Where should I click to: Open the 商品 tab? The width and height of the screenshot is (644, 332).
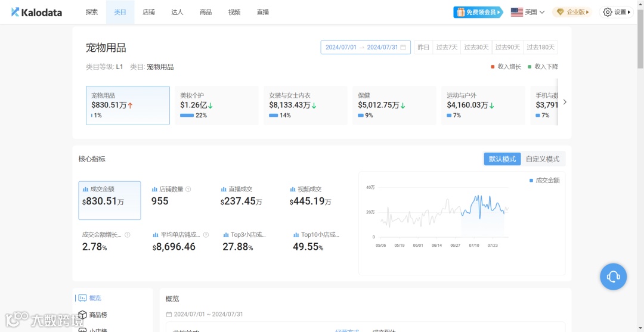206,13
